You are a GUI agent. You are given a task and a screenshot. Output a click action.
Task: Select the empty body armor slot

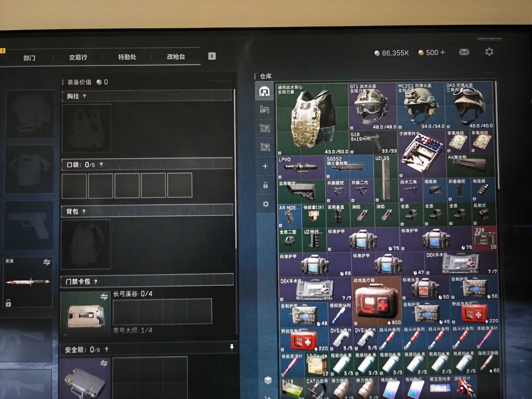coord(30,169)
